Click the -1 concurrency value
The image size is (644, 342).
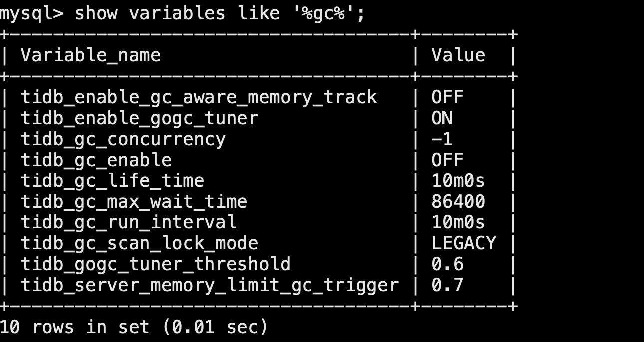click(442, 139)
